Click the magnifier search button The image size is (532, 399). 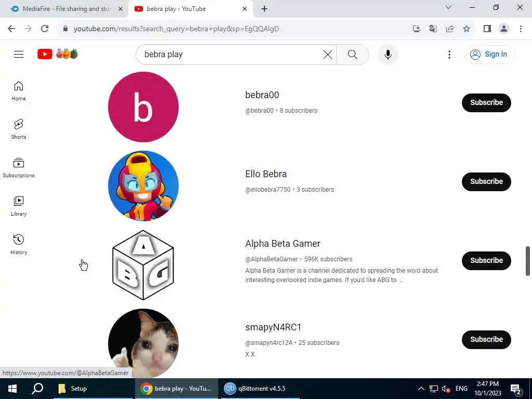(353, 54)
